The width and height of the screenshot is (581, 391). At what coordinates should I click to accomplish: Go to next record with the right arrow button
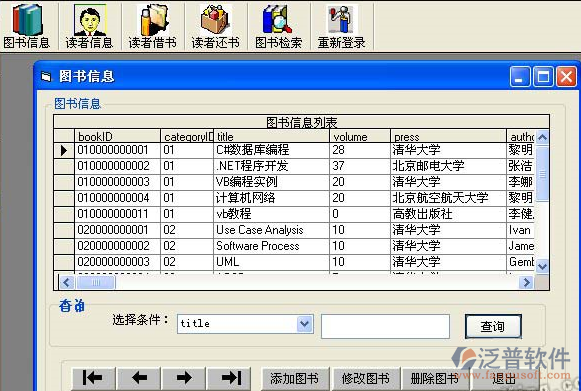184,378
